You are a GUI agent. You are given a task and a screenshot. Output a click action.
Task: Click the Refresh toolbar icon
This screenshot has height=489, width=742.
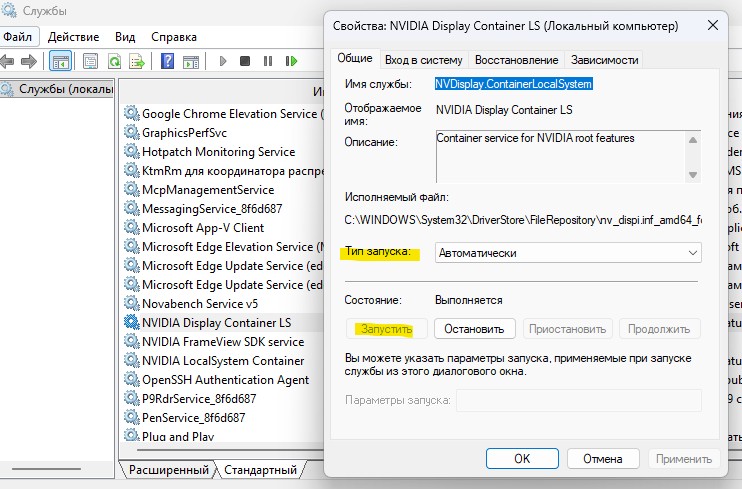coord(114,61)
